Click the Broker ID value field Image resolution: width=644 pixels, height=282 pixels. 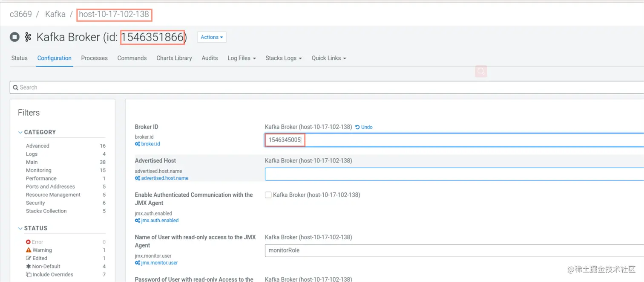tap(454, 140)
